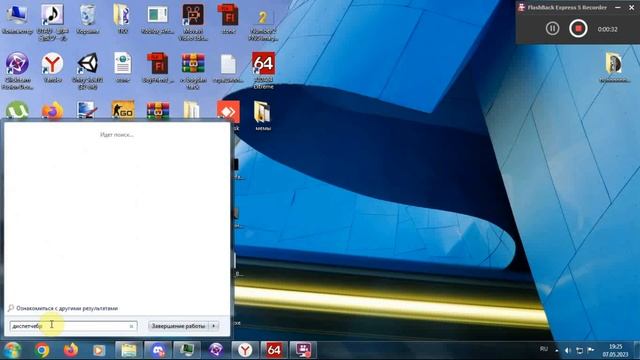The width and height of the screenshot is (640, 360).
Task: Open the network tray icon
Action: [579, 350]
